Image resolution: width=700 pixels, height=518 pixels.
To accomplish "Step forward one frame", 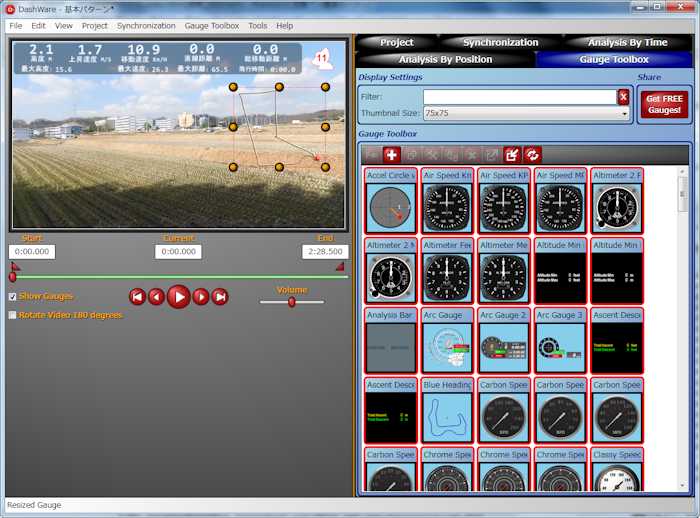I will tap(201, 296).
